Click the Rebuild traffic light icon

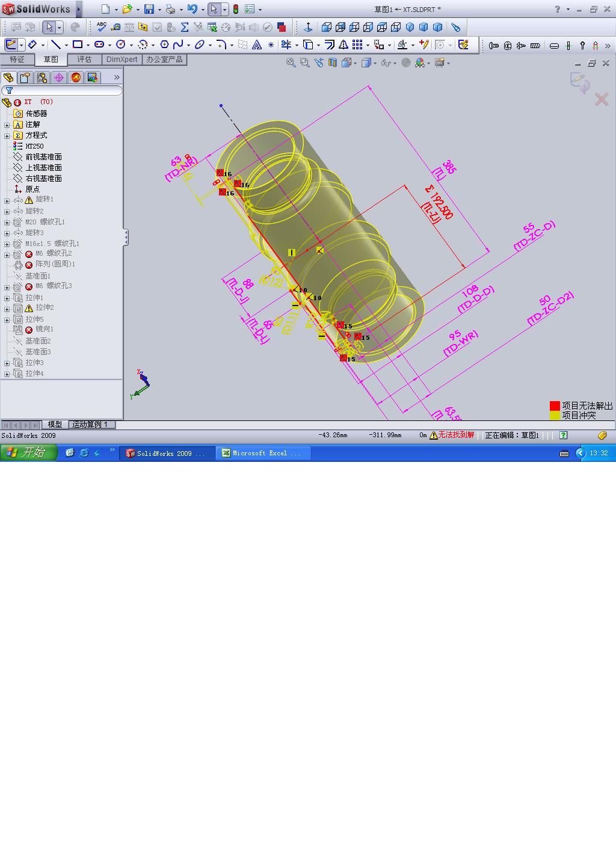236,9
